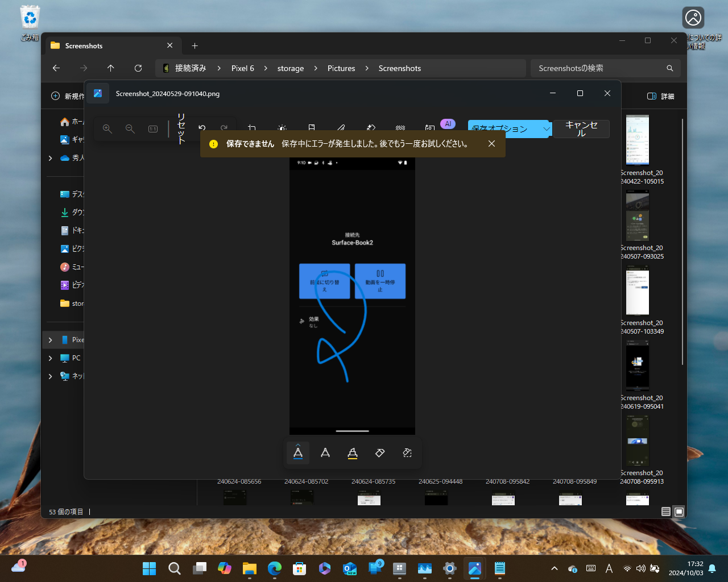Open the Recycle Bin on desktop

click(30, 23)
